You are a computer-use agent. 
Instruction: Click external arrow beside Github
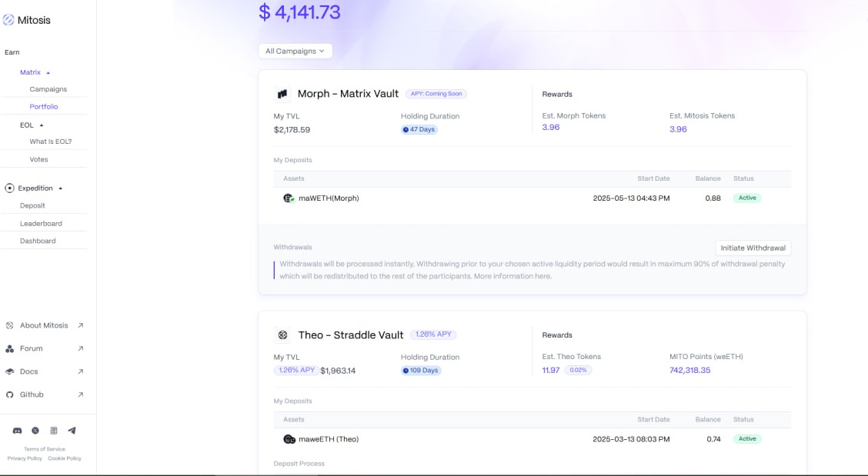(80, 394)
